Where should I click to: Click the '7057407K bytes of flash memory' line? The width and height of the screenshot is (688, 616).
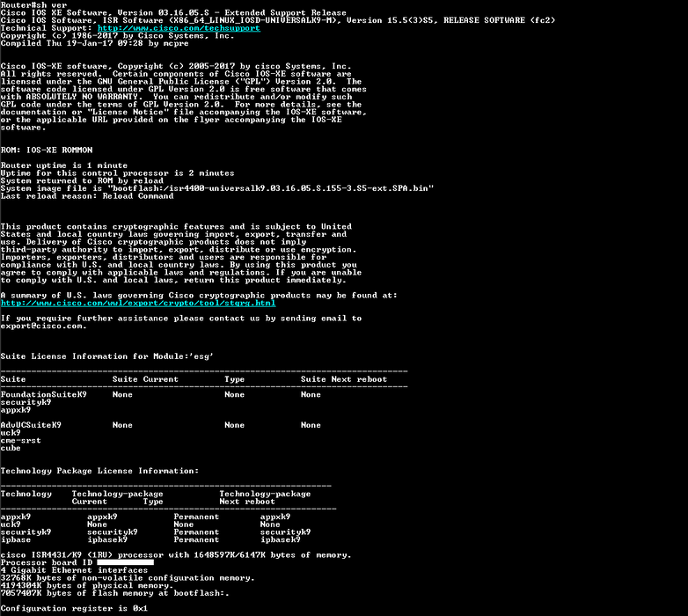tap(115, 593)
